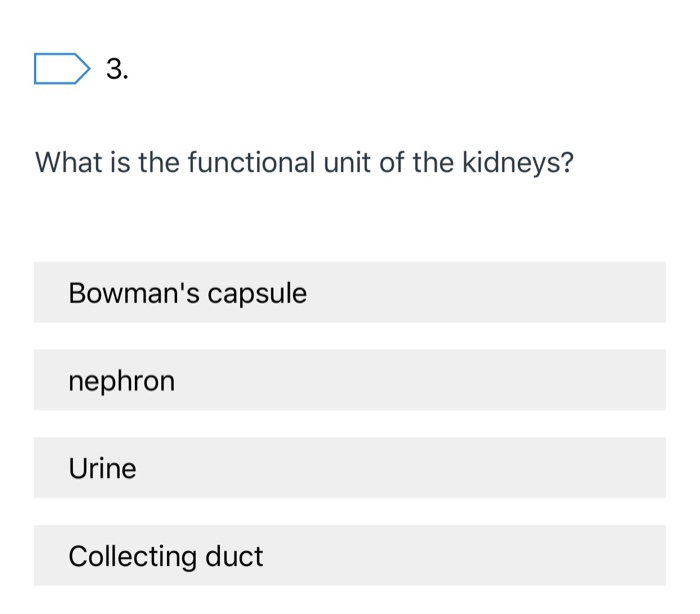Click the question number 3 label
This screenshot has height=614, width=700.
(117, 70)
